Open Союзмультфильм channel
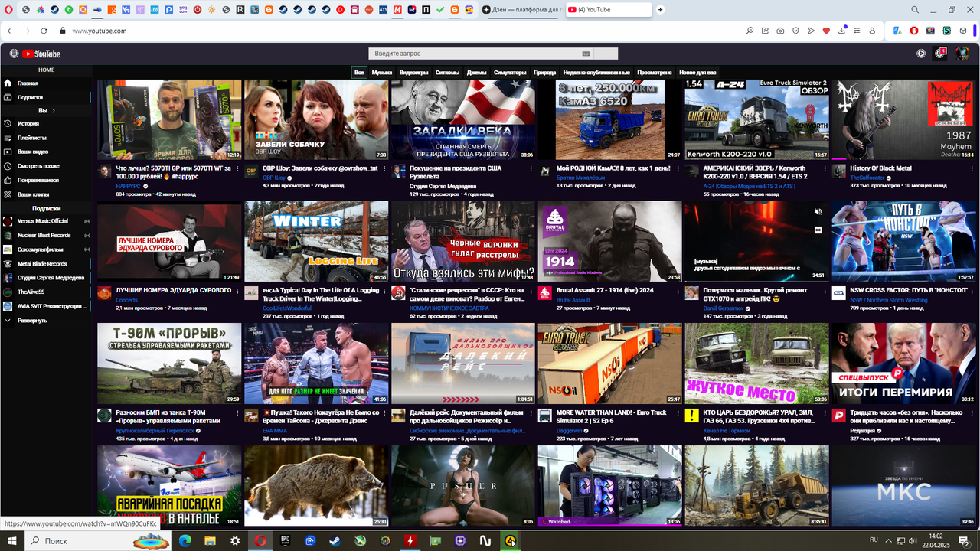 (x=46, y=249)
